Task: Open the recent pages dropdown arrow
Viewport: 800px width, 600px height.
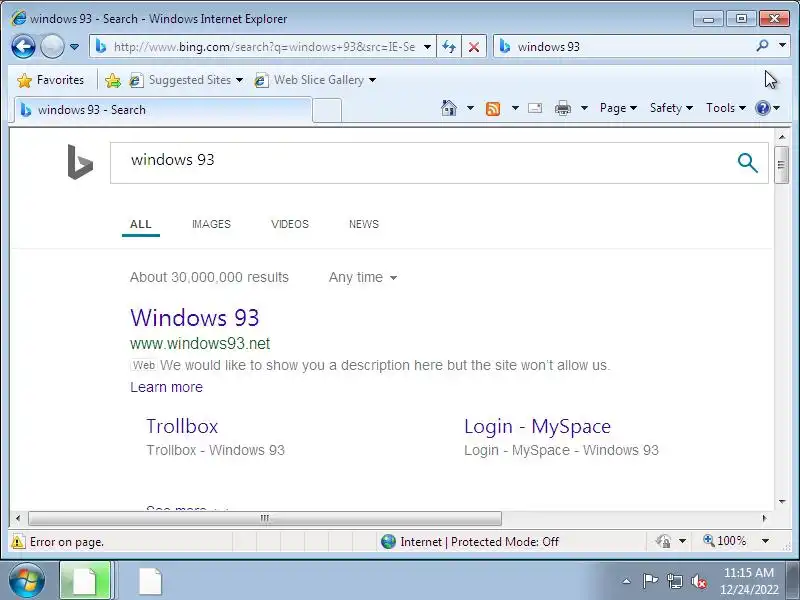Action: [74, 47]
